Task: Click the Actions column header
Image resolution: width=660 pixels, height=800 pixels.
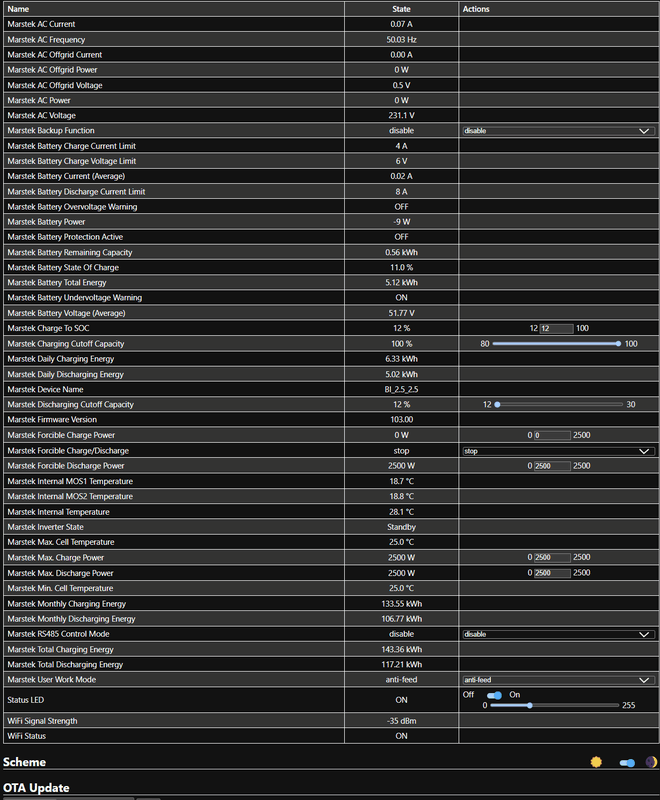Action: 476,9
